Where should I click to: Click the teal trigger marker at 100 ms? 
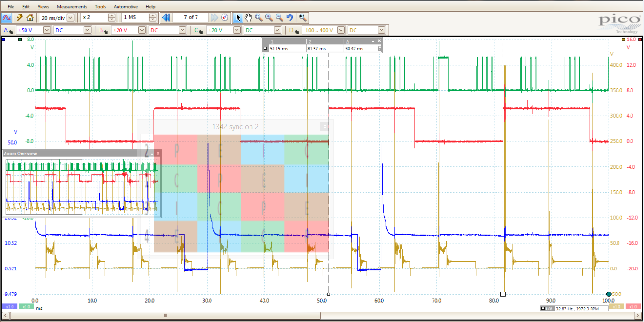tap(609, 294)
